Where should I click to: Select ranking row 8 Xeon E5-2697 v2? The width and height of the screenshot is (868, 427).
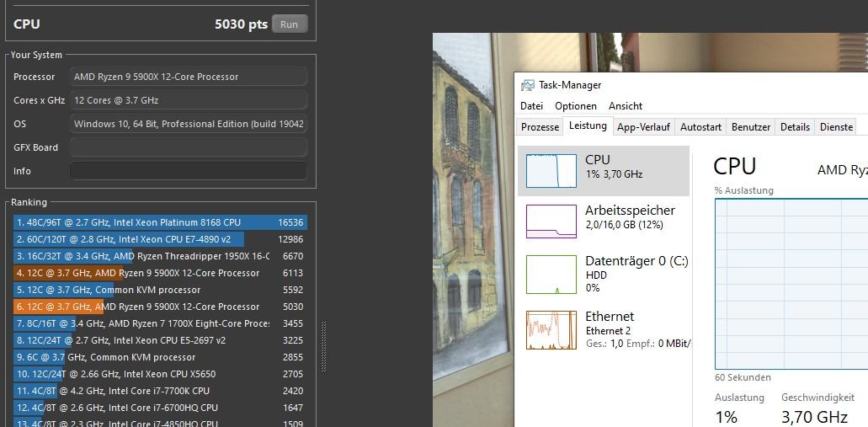pyautogui.click(x=160, y=340)
